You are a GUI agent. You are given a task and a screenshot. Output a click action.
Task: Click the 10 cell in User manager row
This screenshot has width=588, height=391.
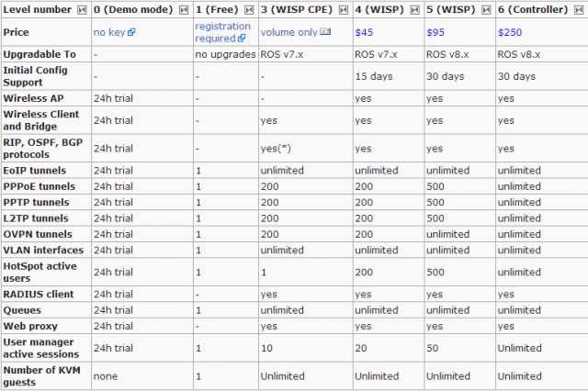click(266, 348)
